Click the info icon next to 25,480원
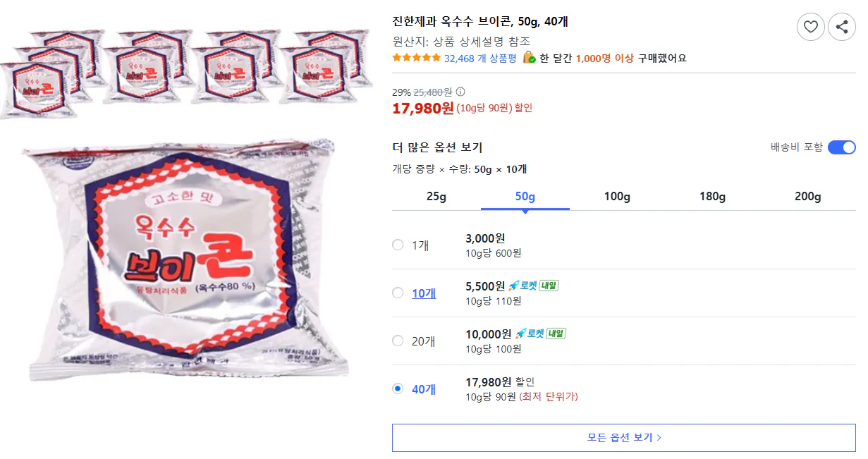The height and width of the screenshot is (459, 868). 461,92
